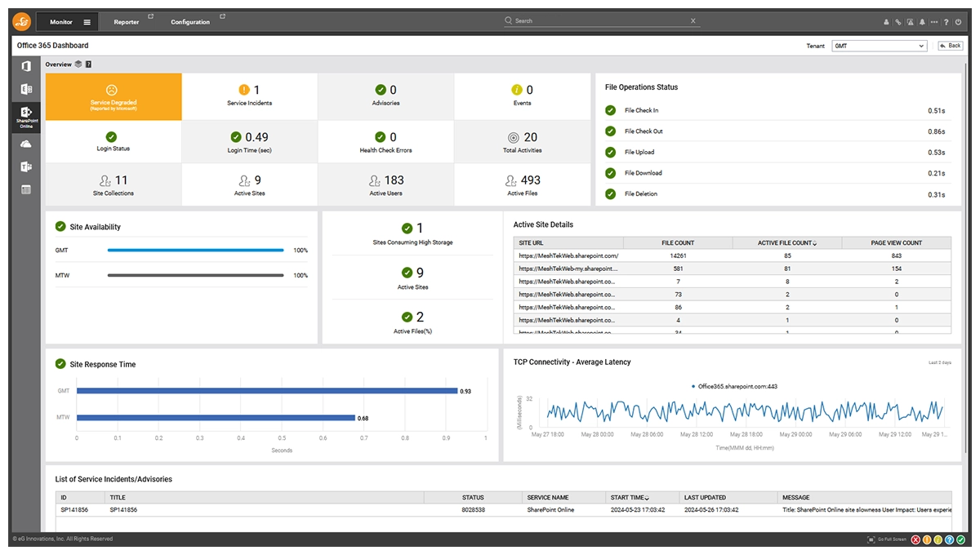Click the Health Check Errors tile
Screen dimensions: 980x555
386,142
